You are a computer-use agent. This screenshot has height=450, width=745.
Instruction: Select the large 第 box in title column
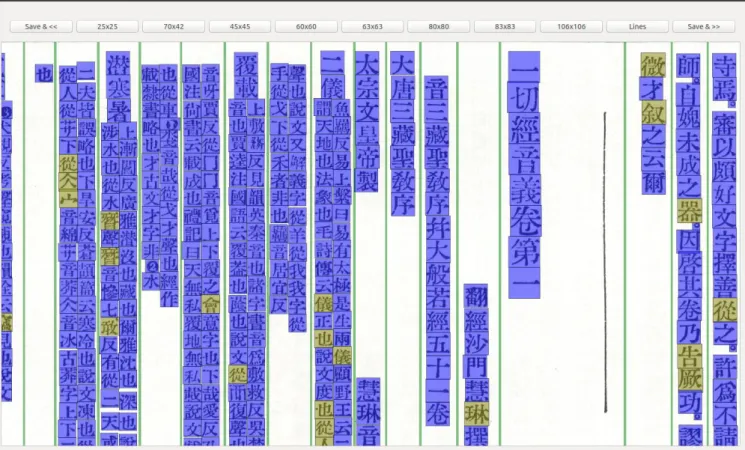click(524, 252)
